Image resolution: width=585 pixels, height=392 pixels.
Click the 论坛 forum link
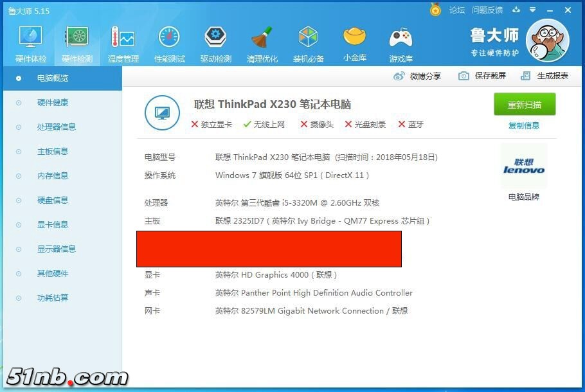pyautogui.click(x=457, y=10)
